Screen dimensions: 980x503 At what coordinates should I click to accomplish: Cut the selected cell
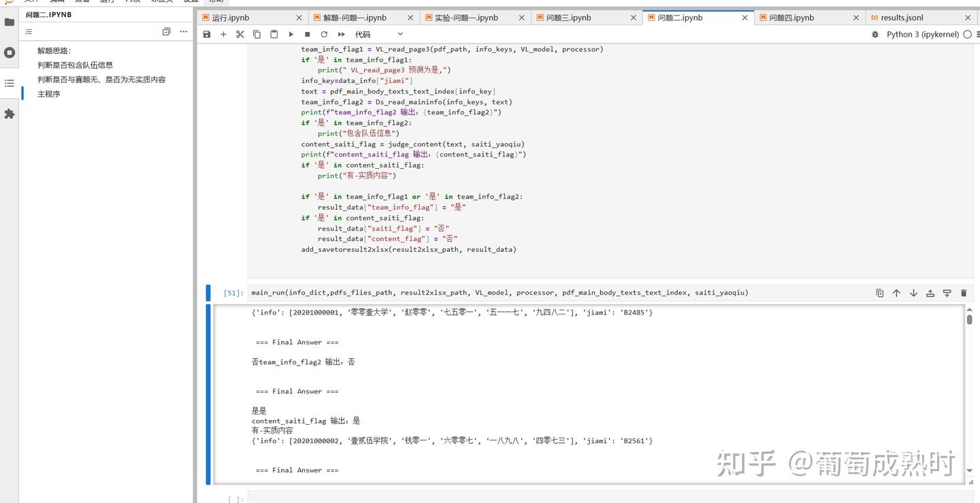240,34
